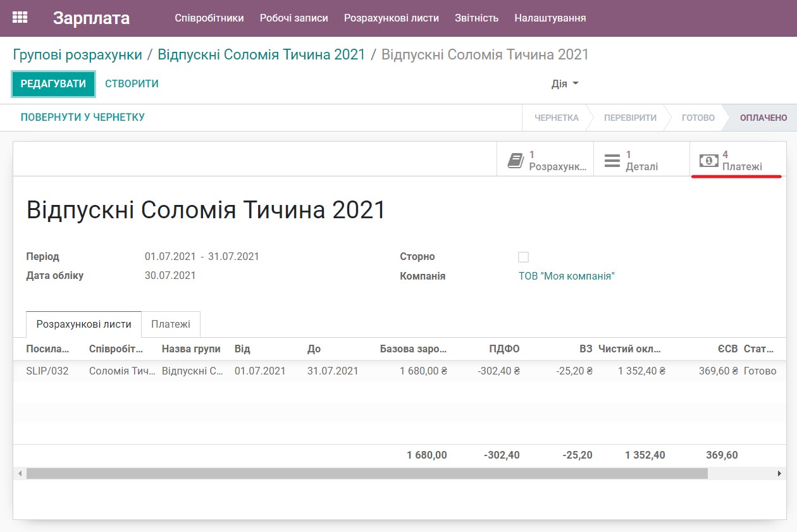797x532 pixels.
Task: Open the Платежі smart button showing 4
Action: 737,160
